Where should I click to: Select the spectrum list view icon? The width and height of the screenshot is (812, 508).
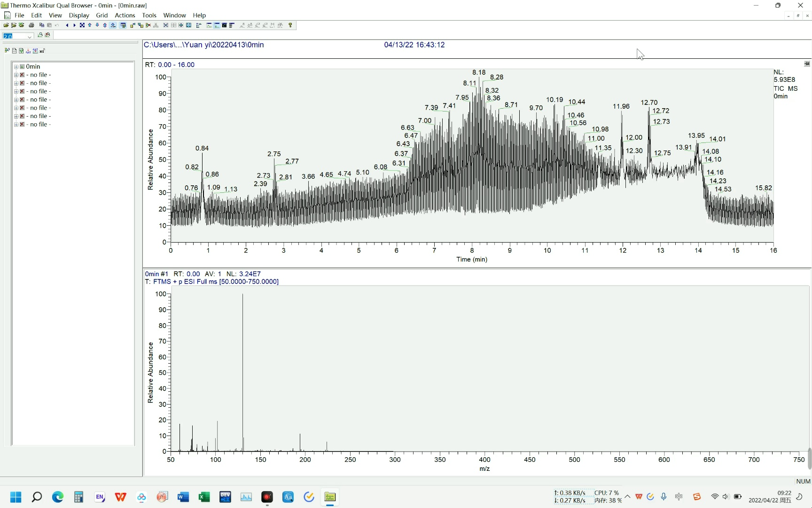(232, 25)
